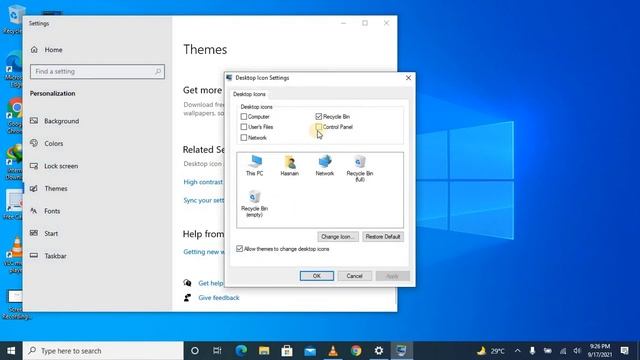Click the Change Icon button
Image resolution: width=640 pixels, height=360 pixels.
[338, 237]
